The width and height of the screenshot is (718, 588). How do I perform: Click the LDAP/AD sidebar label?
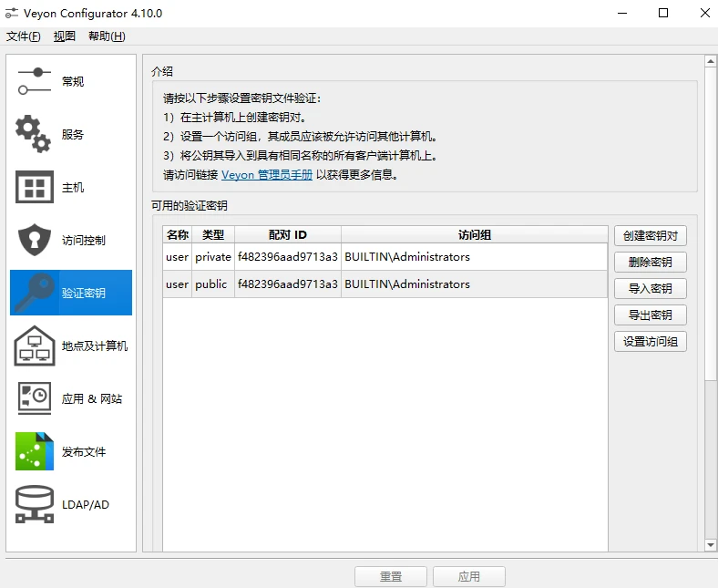(86, 505)
